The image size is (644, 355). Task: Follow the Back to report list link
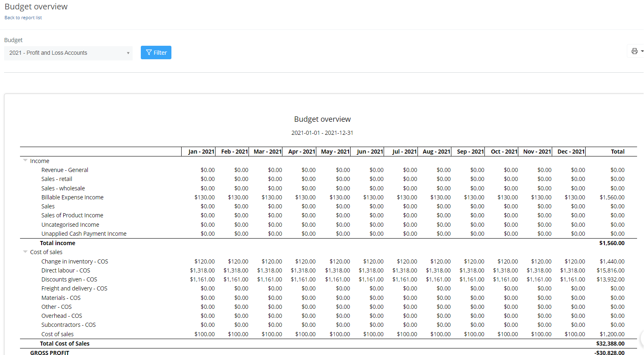click(23, 18)
